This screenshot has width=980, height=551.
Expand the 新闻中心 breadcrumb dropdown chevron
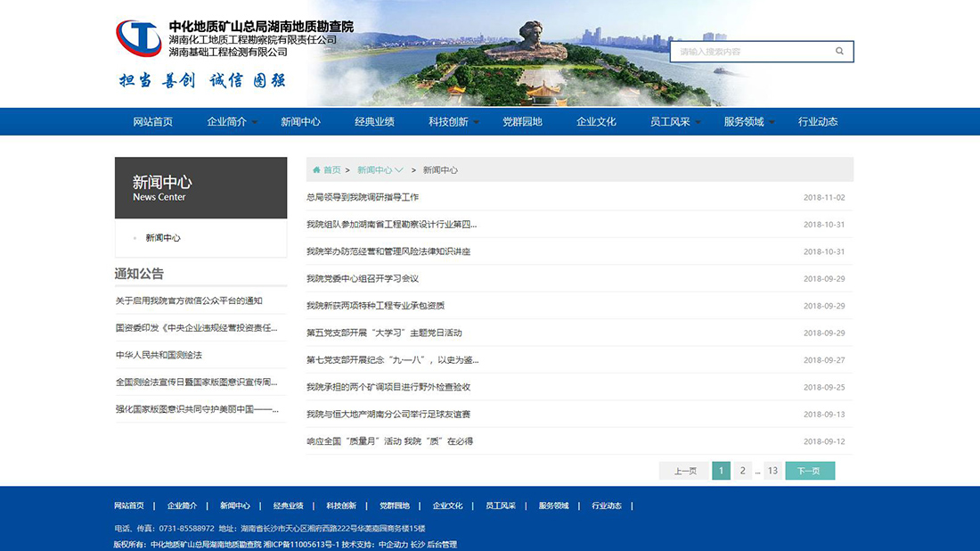click(x=399, y=170)
